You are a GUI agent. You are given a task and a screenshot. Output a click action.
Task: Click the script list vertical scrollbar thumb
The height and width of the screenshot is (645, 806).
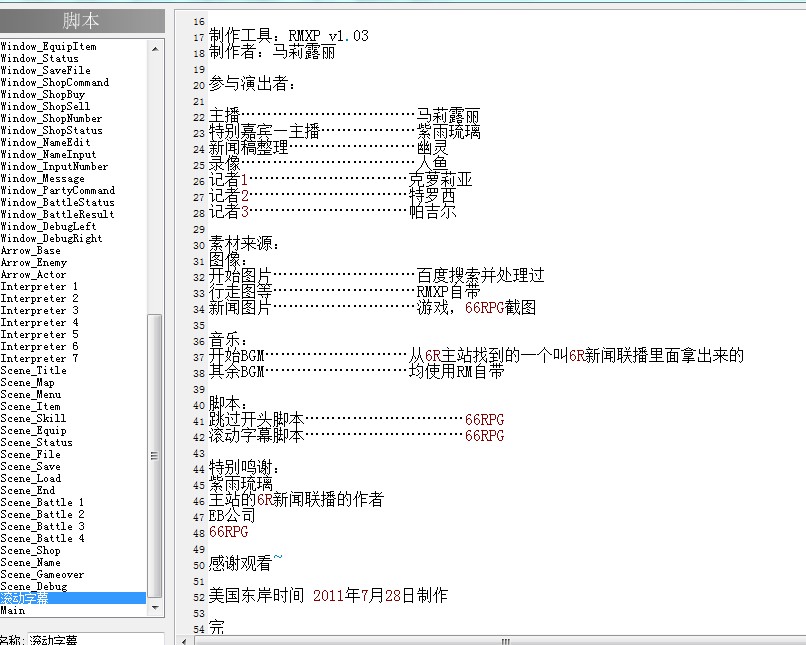point(155,456)
